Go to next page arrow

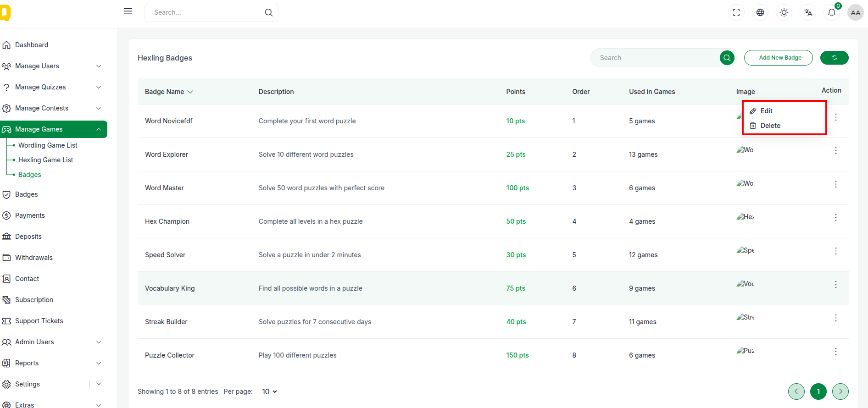tap(840, 391)
